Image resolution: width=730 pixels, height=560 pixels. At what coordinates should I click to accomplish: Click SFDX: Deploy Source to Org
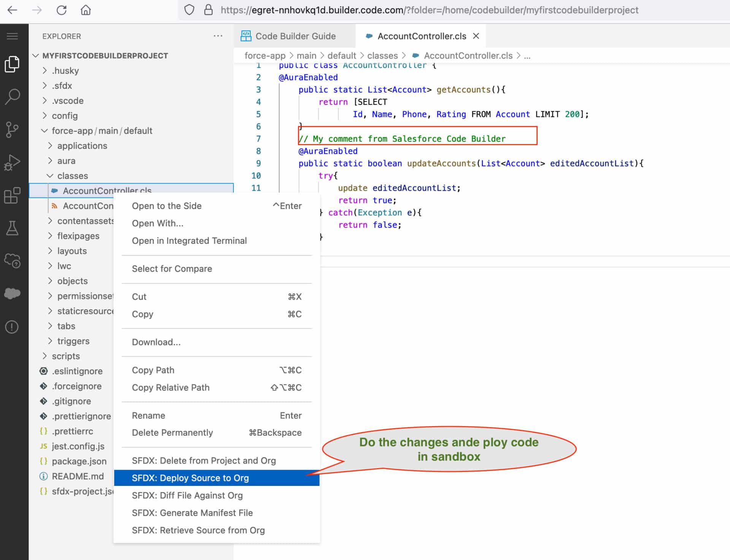click(x=190, y=478)
